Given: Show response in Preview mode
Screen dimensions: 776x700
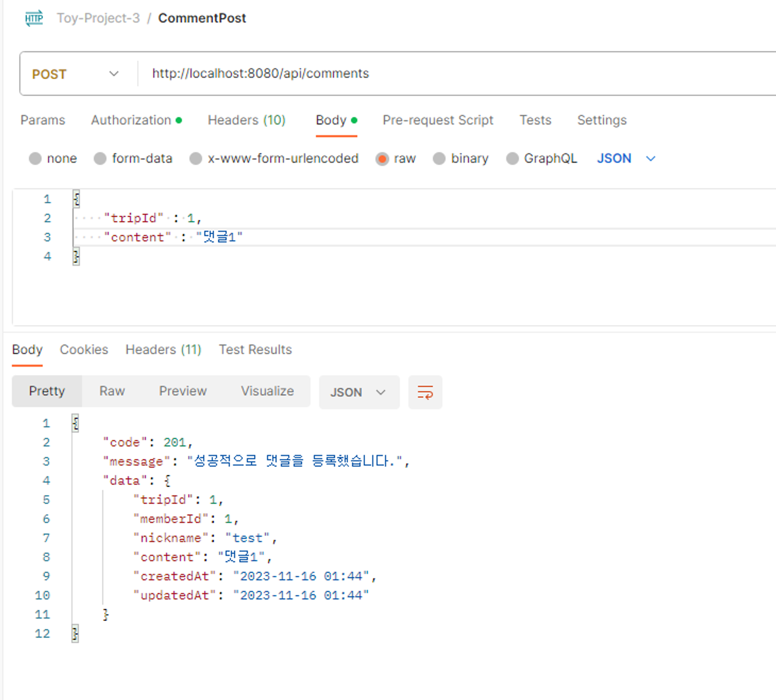Looking at the screenshot, I should pyautogui.click(x=183, y=391).
